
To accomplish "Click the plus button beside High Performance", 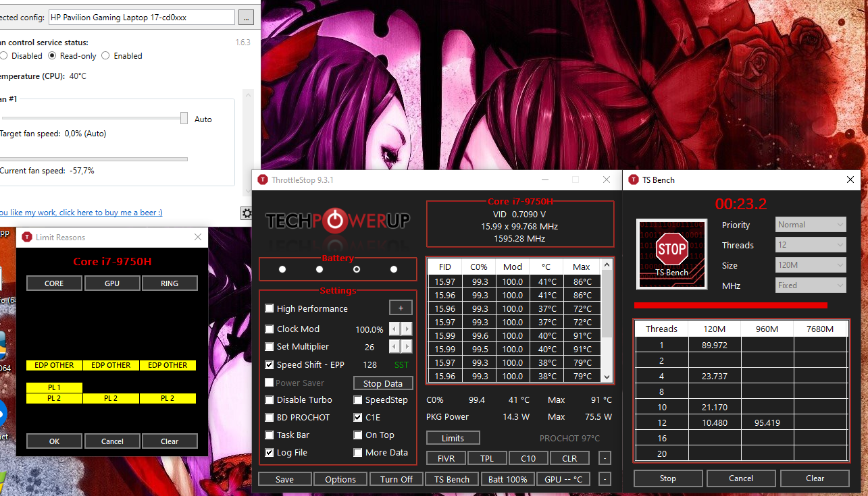I will (401, 308).
